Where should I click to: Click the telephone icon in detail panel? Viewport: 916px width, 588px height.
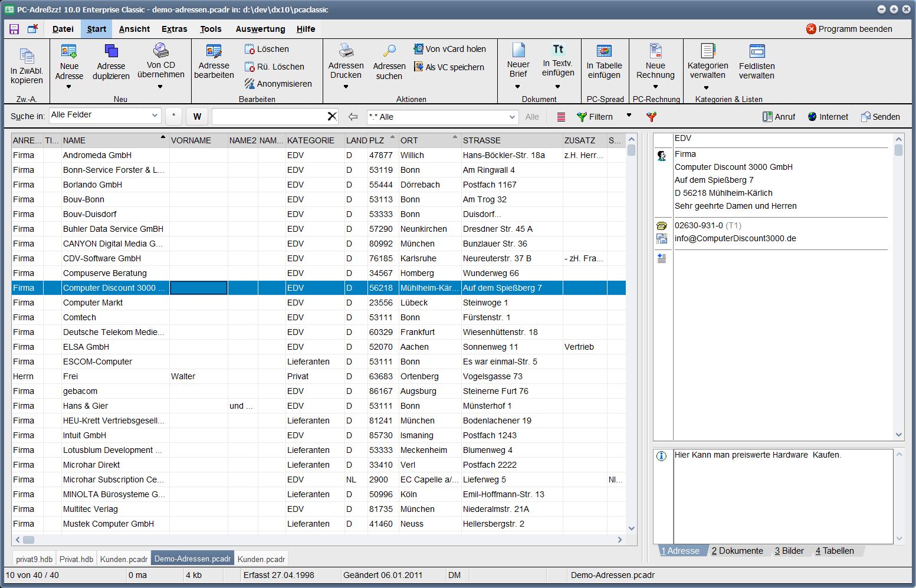coord(662,225)
